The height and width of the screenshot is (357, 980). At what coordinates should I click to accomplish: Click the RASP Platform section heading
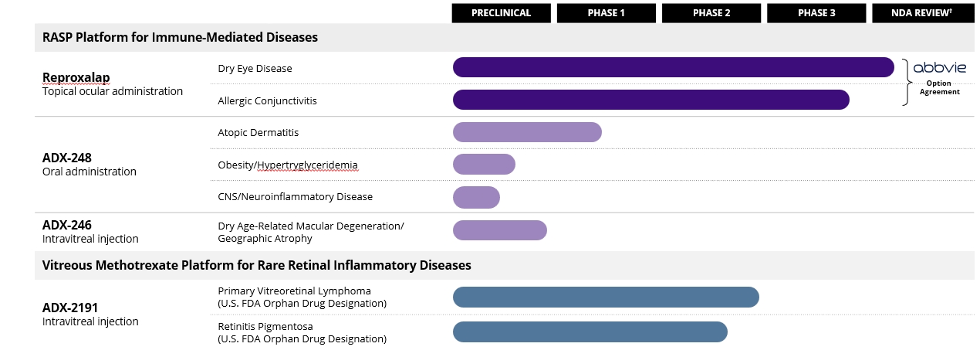tap(180, 37)
